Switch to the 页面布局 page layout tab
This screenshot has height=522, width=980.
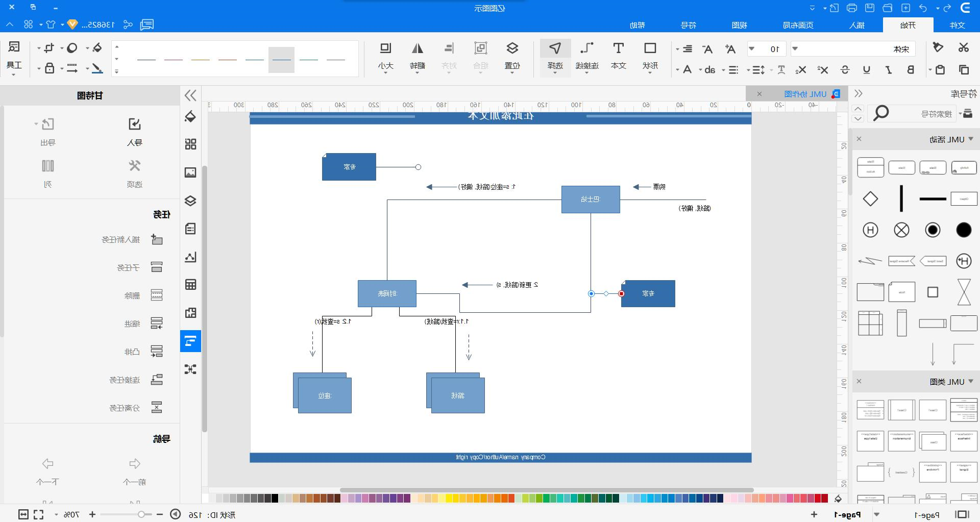[x=798, y=25]
